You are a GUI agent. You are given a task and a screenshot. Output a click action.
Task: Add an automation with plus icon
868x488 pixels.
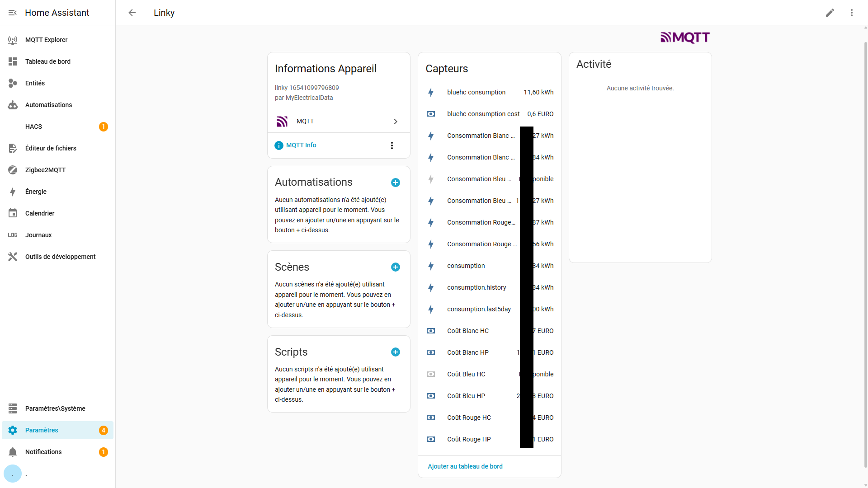[x=396, y=183]
